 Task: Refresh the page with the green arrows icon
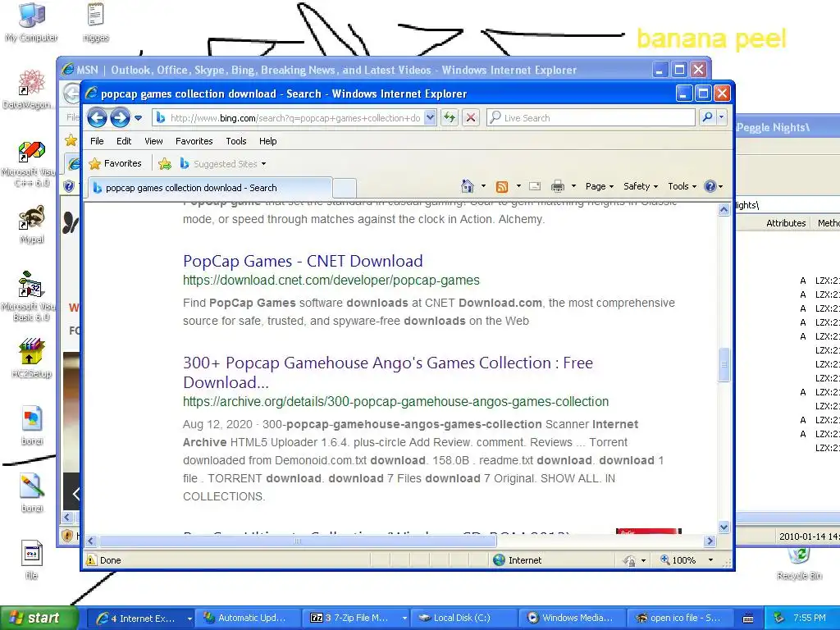click(x=450, y=118)
